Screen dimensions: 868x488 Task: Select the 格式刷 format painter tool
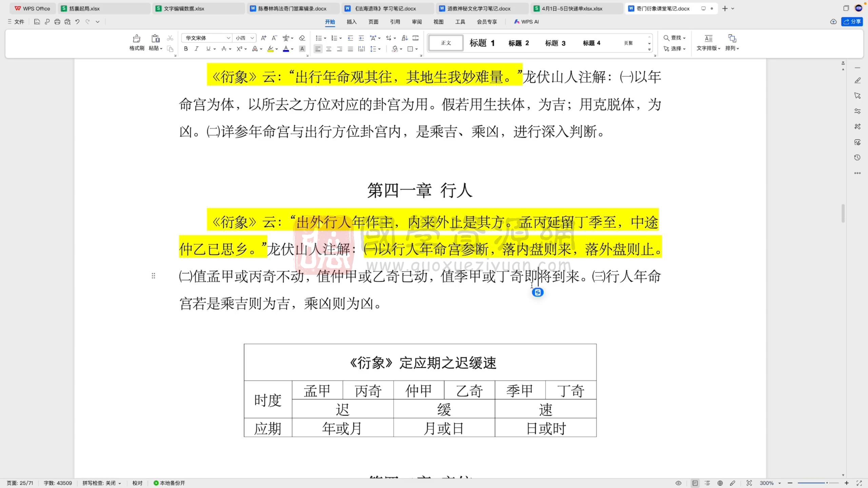(136, 42)
